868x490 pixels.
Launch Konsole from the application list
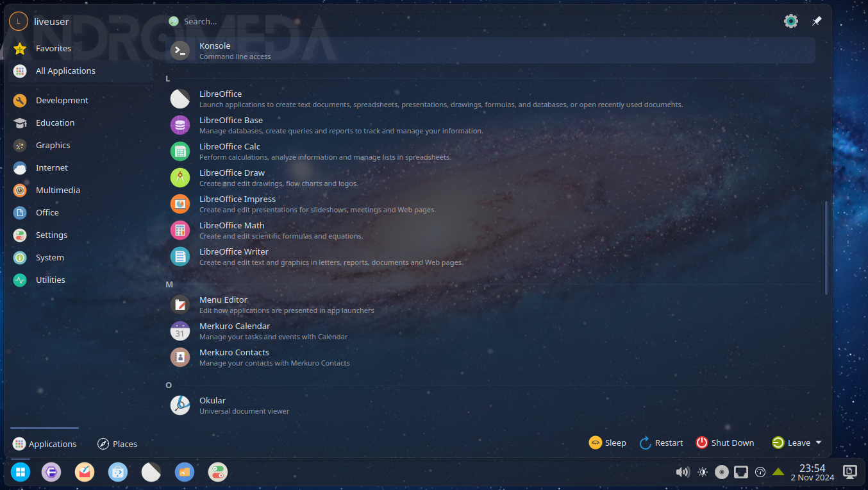pyautogui.click(x=490, y=51)
